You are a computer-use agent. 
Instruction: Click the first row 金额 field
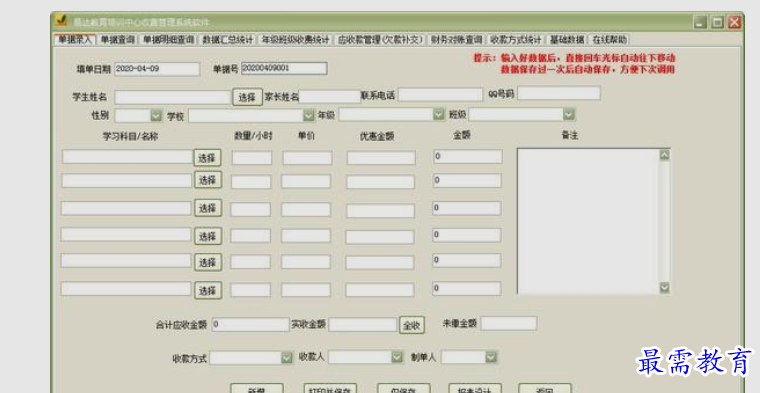coord(468,157)
